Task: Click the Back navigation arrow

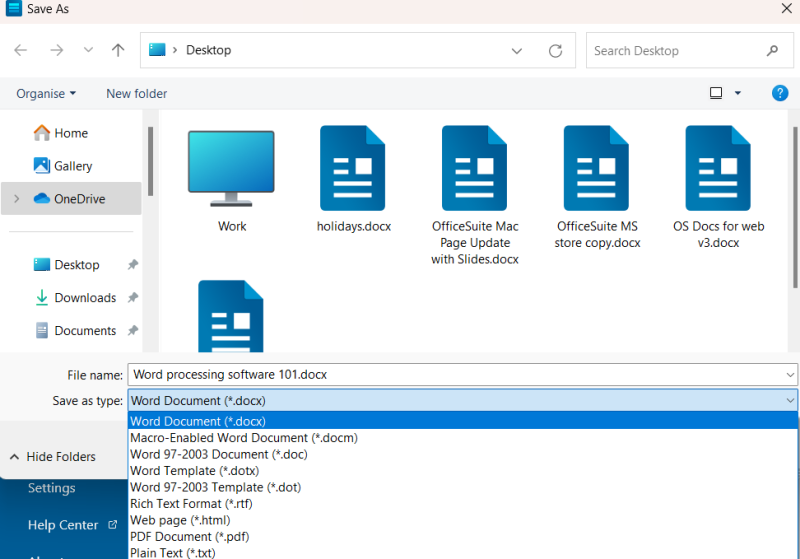Action: [x=21, y=50]
